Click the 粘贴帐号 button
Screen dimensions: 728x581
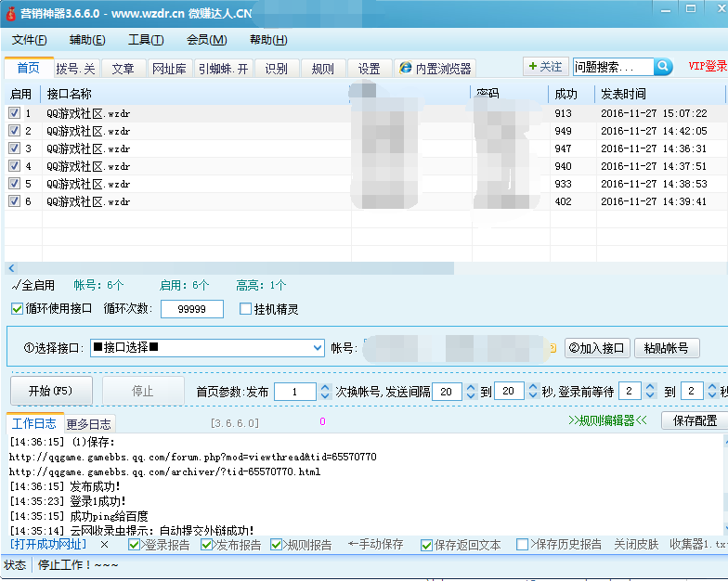(x=667, y=347)
